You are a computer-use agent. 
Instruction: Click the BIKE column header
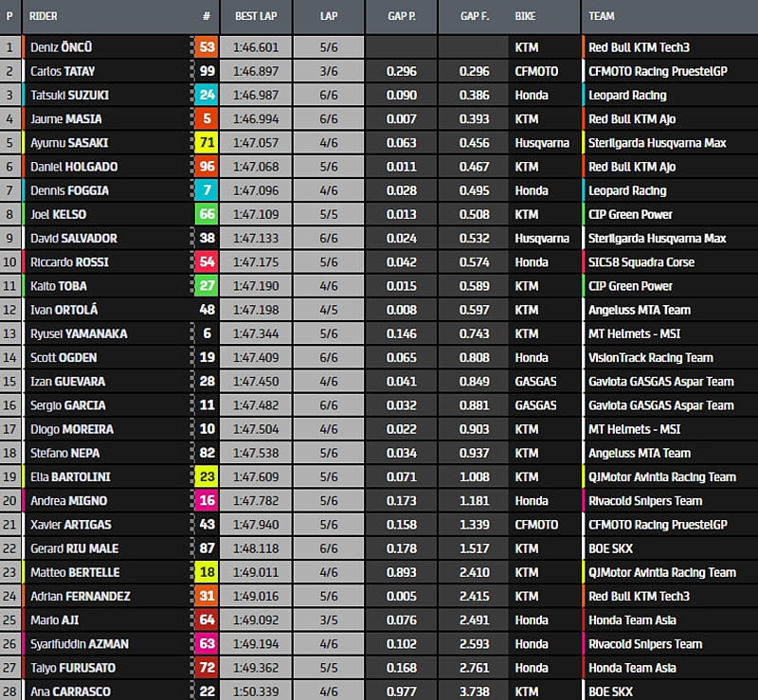(525, 16)
